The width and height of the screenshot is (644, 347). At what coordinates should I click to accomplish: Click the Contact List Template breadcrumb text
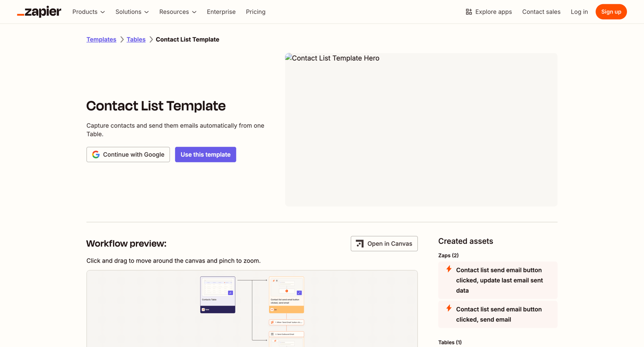pos(187,39)
